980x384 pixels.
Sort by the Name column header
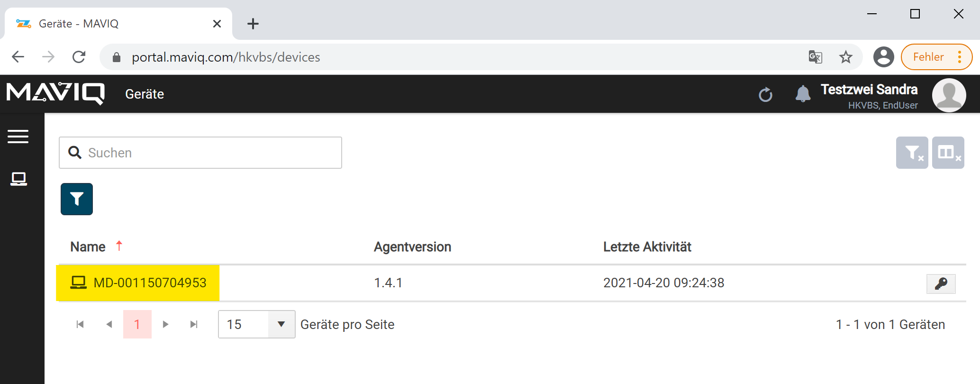click(x=88, y=247)
